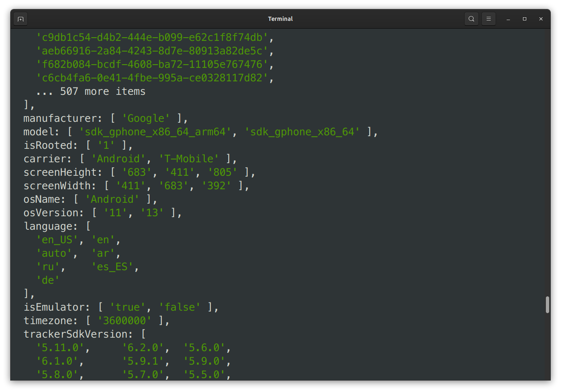Click the osVersion value '13'
Image resolution: width=561 pixels, height=392 pixels.
click(152, 213)
